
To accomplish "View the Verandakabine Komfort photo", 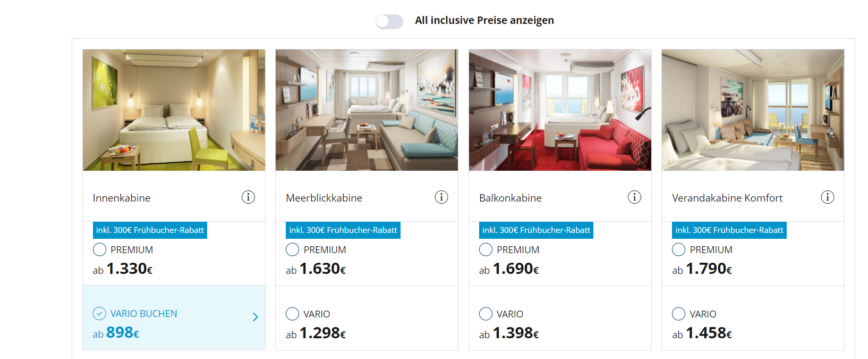I will (x=753, y=110).
